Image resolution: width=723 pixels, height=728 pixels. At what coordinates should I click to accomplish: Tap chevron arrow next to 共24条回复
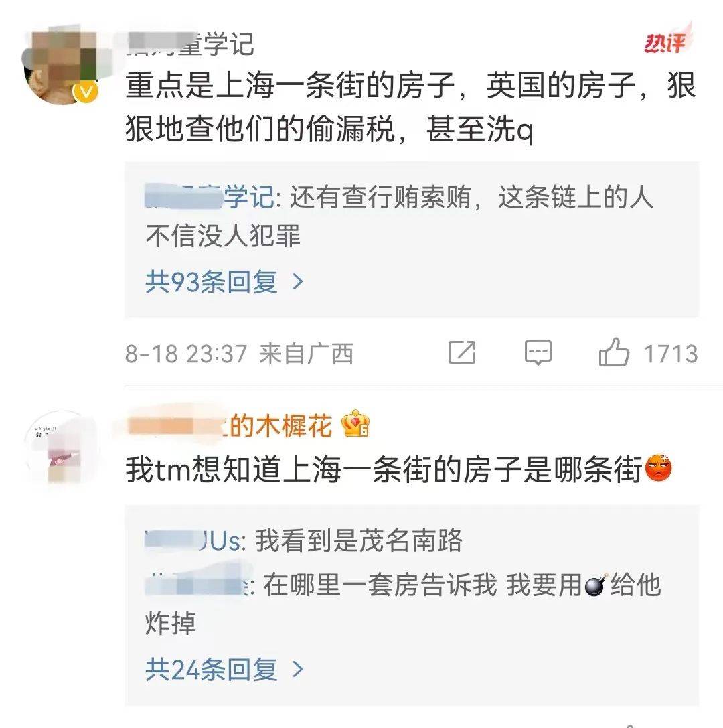pos(298,669)
